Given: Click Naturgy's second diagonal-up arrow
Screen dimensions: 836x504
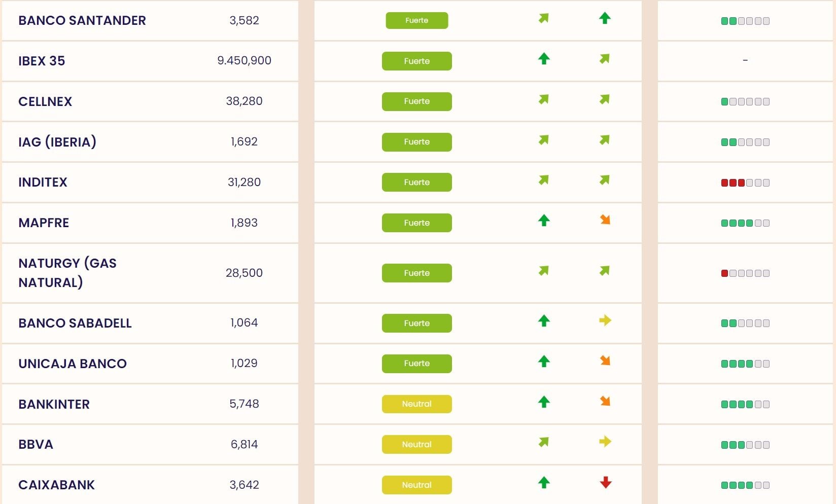Looking at the screenshot, I should tap(605, 271).
